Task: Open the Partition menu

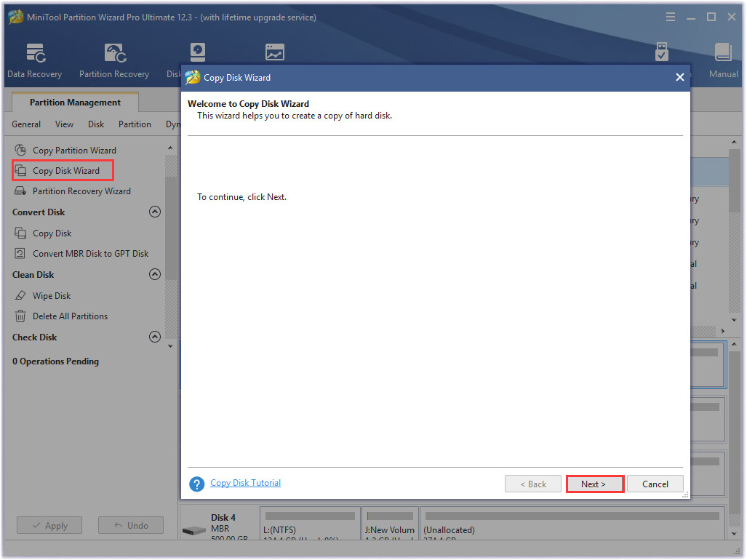Action: (135, 124)
